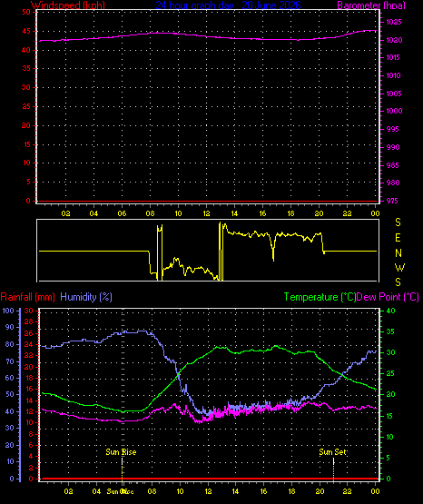Viewport: 423px width, 504px height.
Task: Click hour label 12 under the windspeed graph
Action: click(x=206, y=213)
